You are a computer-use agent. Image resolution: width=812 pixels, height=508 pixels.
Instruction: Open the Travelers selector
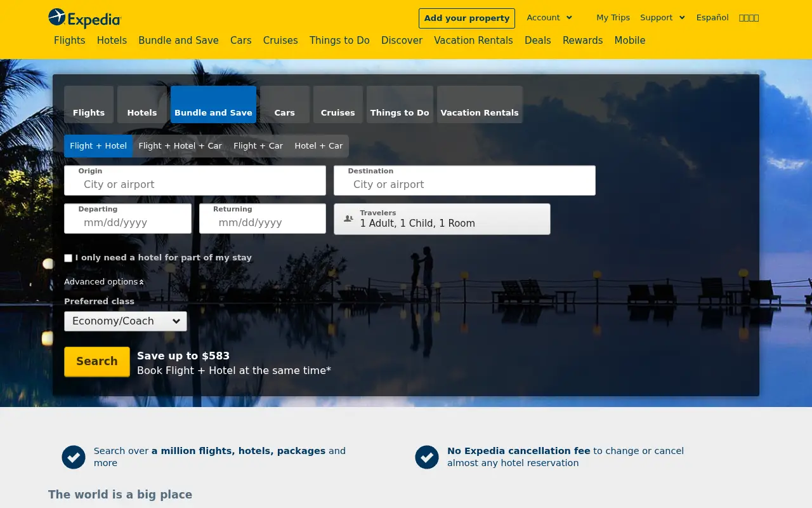click(x=442, y=219)
